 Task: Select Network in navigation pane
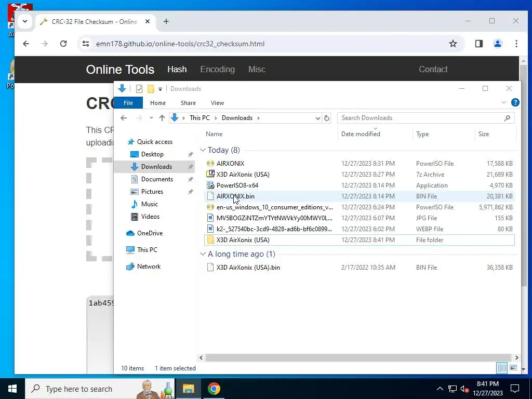[x=149, y=267]
